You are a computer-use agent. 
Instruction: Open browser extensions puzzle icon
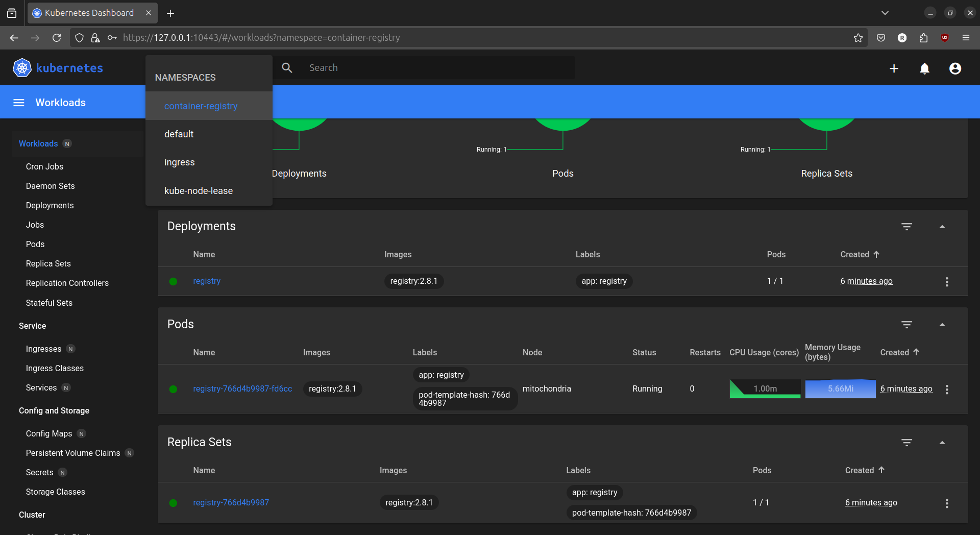coord(923,38)
